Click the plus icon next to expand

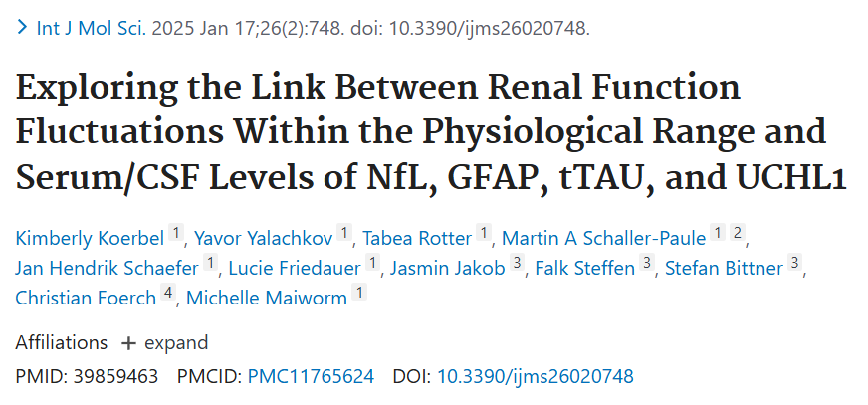pos(128,343)
